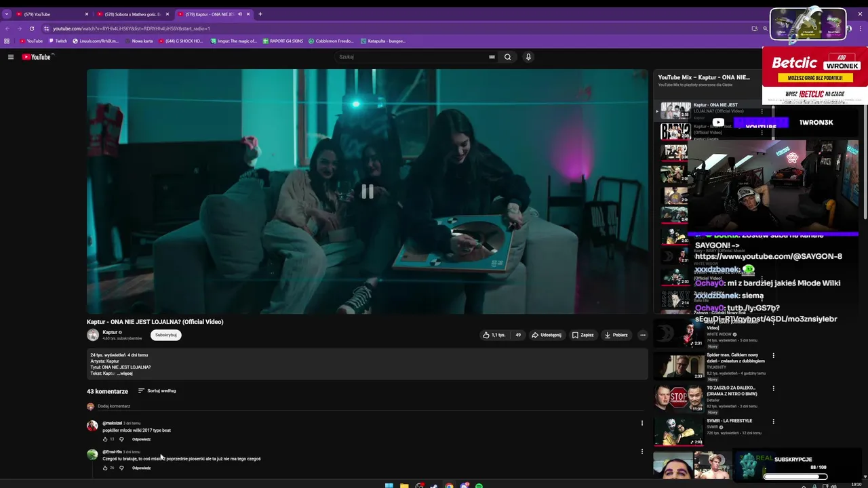This screenshot has height=488, width=868.
Task: Reply to @Emsi-l9n with Odpowiedz
Action: [x=141, y=468]
